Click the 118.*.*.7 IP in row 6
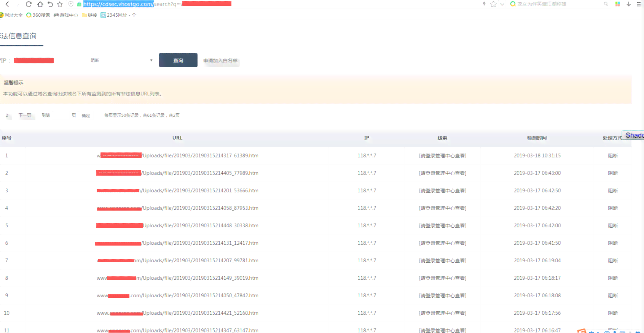The image size is (644, 333). click(x=367, y=243)
